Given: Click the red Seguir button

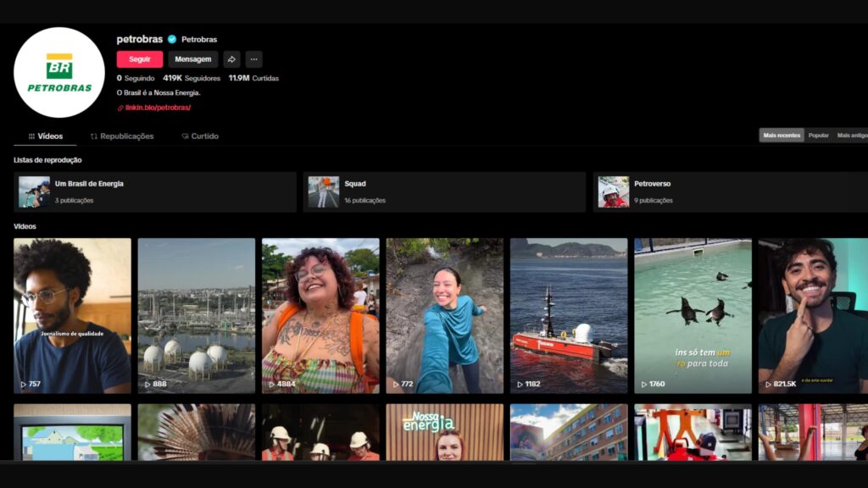Looking at the screenshot, I should 140,59.
